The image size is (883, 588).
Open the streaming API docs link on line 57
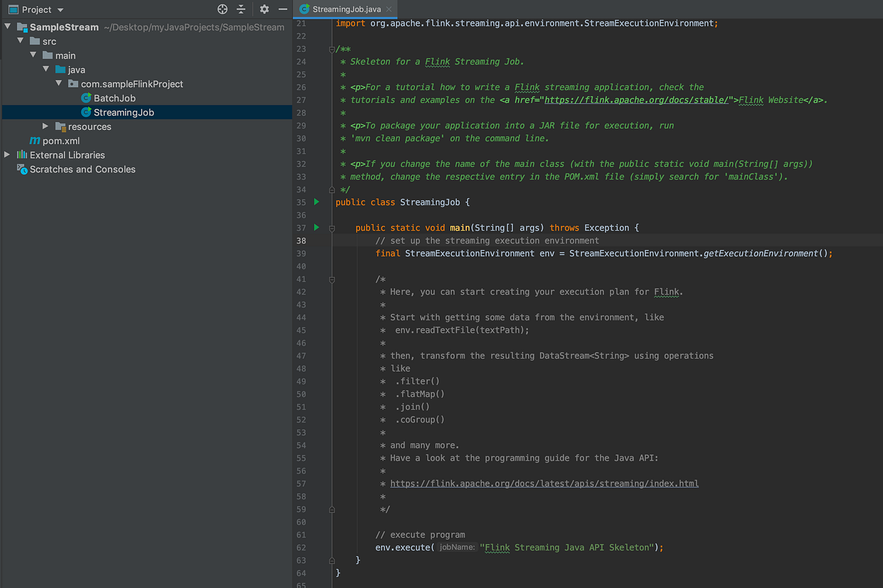544,483
